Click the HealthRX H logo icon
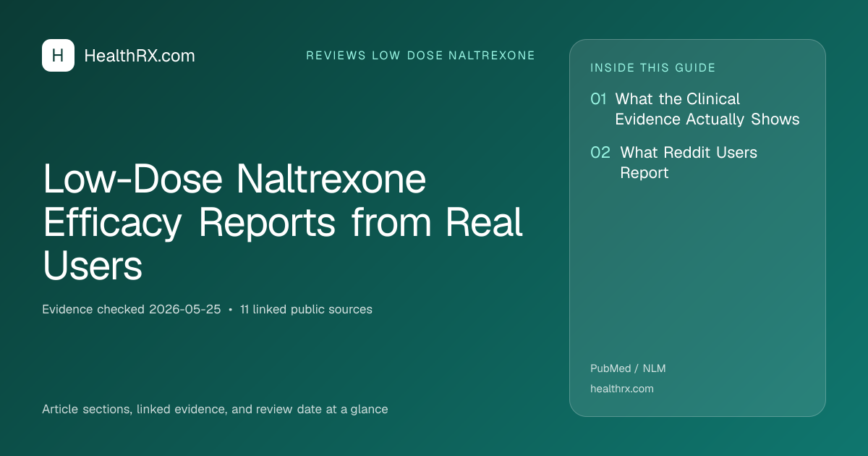 click(x=58, y=56)
